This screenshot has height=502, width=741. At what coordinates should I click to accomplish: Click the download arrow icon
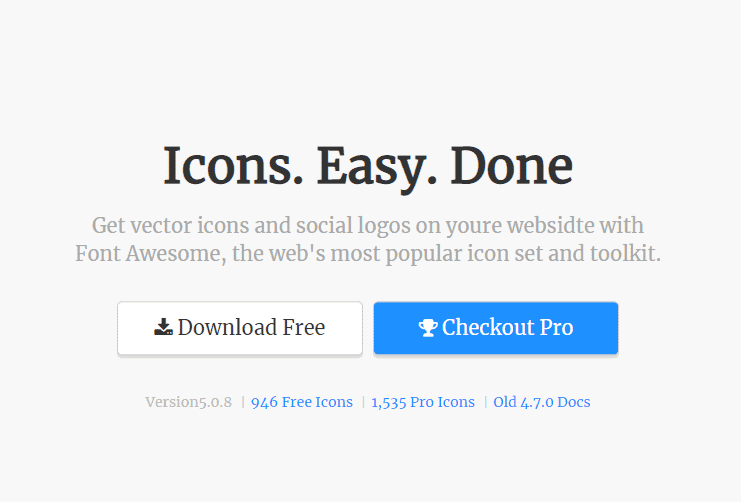tap(163, 327)
